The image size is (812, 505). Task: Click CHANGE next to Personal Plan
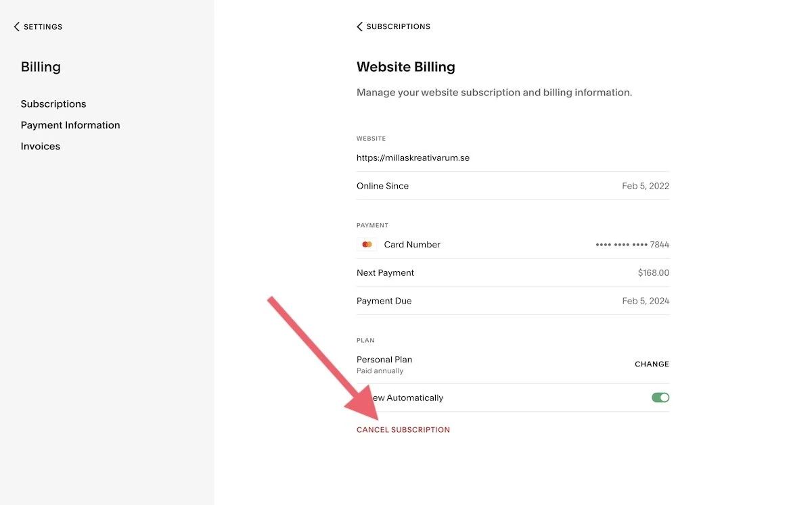click(652, 364)
